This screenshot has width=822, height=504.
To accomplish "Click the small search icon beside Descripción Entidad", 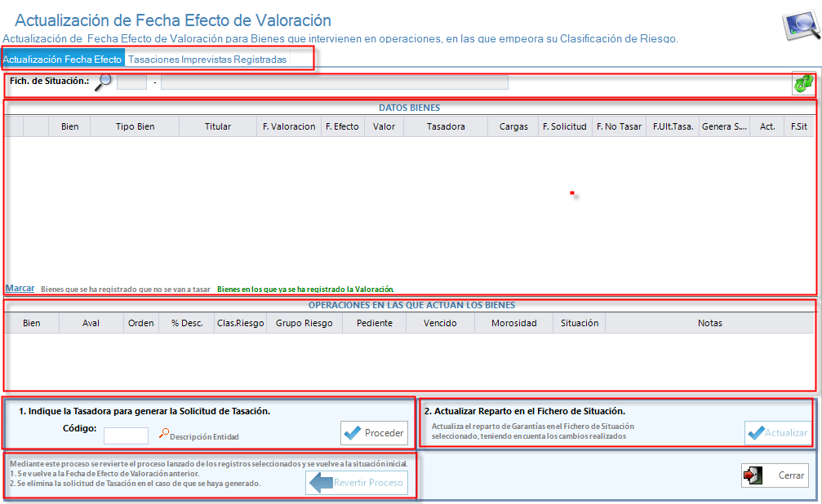I will (164, 434).
